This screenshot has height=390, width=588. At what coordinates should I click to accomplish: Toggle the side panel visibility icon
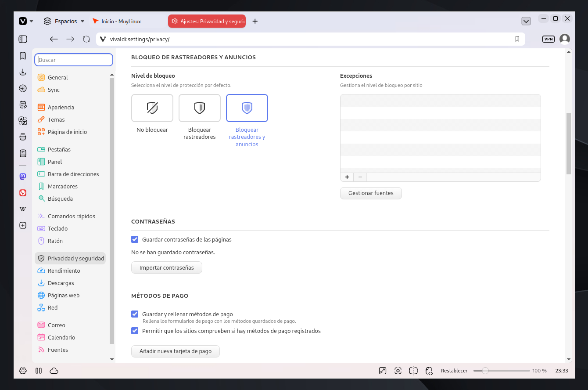coord(23,39)
